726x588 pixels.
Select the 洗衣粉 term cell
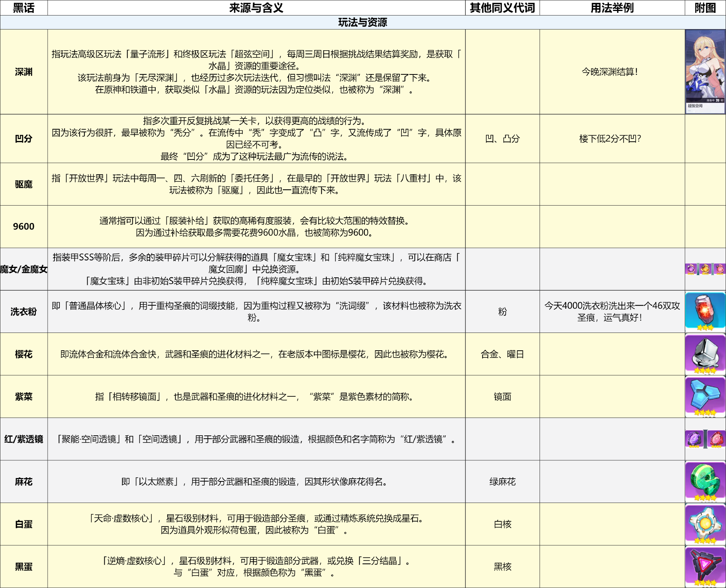24,312
